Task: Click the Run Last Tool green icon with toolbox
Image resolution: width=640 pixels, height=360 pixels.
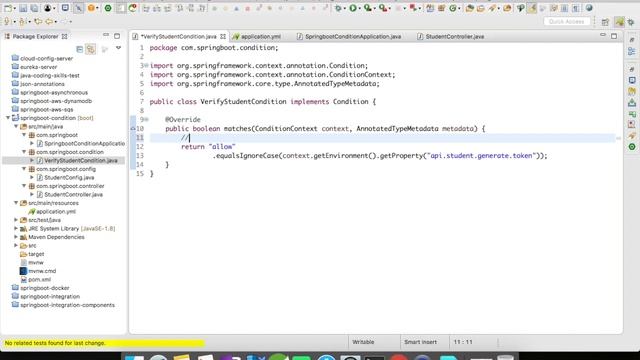Action: [382, 8]
